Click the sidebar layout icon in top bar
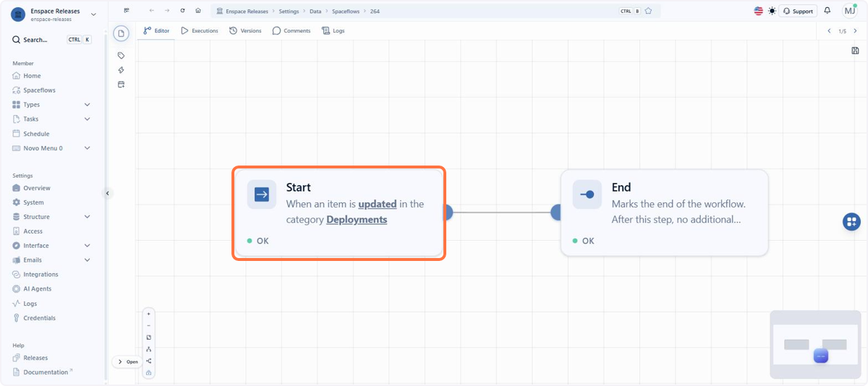The height and width of the screenshot is (386, 868). (127, 11)
